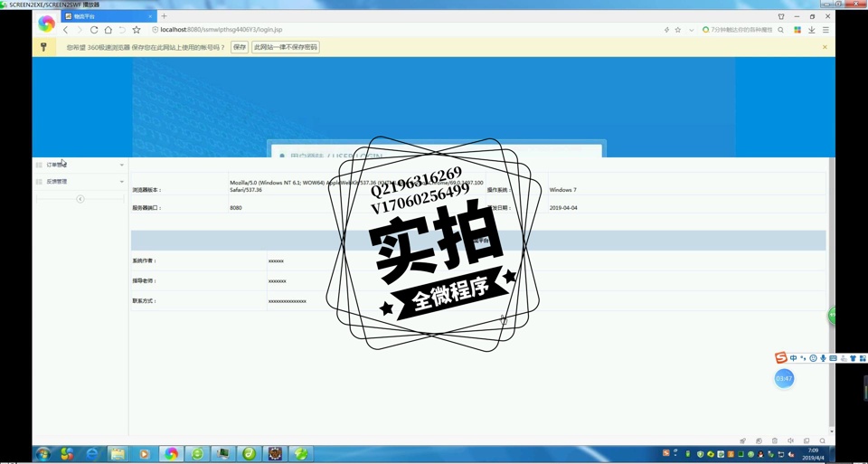Open a new tab with the plus button
This screenshot has width=868, height=464.
point(164,16)
